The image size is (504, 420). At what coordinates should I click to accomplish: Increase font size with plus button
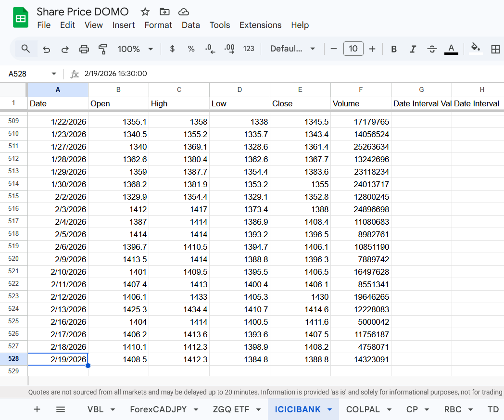coord(372,49)
